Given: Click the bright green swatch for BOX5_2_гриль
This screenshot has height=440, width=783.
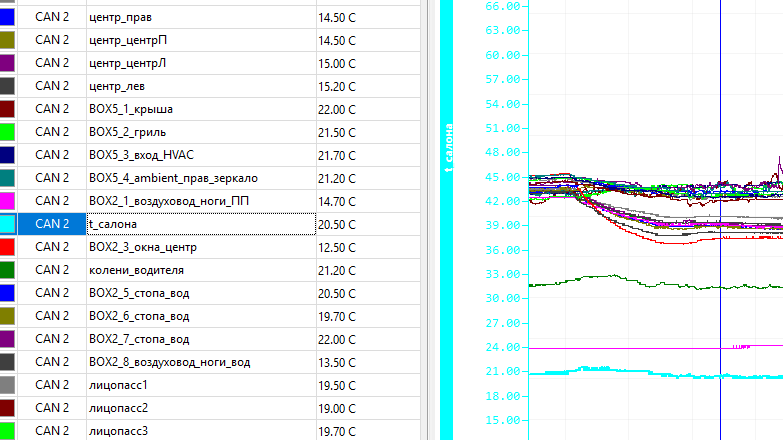Looking at the screenshot, I should click(8, 132).
